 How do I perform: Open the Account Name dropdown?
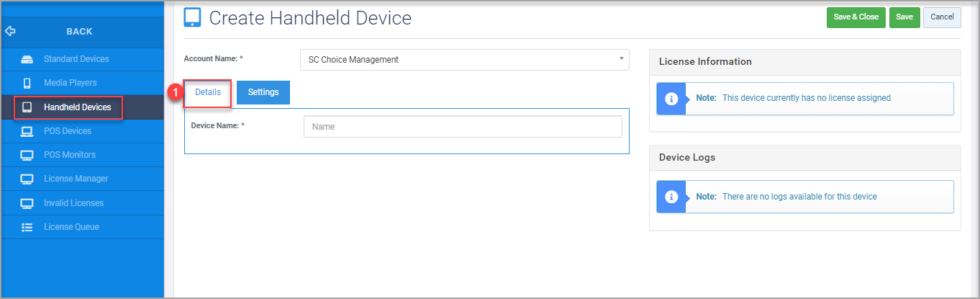click(464, 60)
